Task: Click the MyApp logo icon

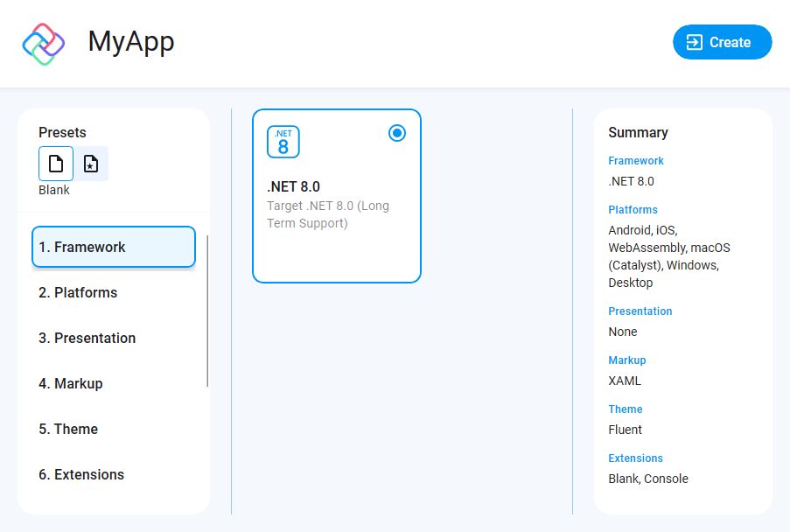Action: point(42,41)
